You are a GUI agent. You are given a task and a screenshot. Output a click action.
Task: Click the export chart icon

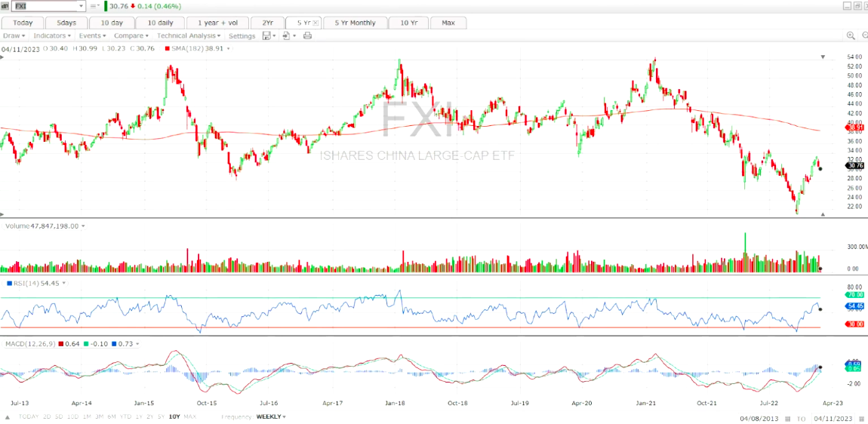tap(286, 36)
